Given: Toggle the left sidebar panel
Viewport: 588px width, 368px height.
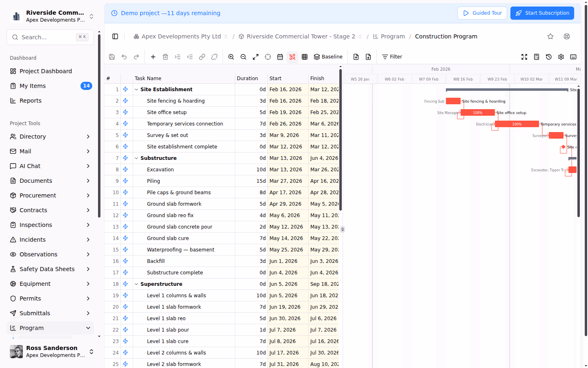Looking at the screenshot, I should coord(115,36).
